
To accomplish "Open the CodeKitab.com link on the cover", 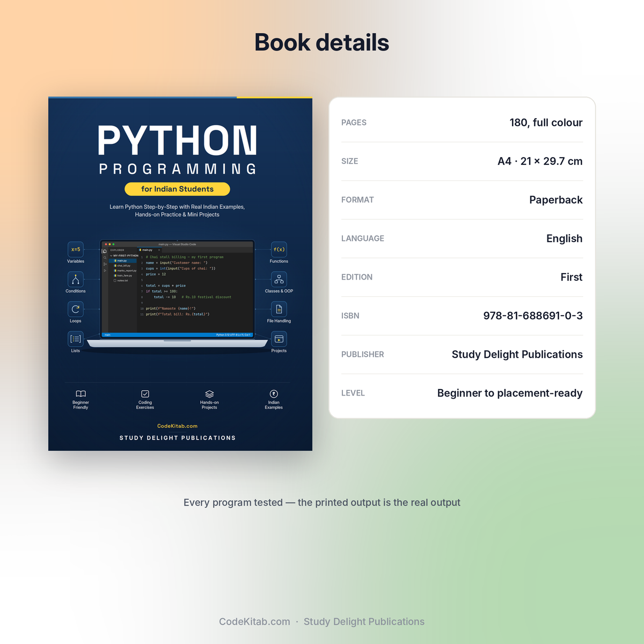I will click(x=177, y=426).
